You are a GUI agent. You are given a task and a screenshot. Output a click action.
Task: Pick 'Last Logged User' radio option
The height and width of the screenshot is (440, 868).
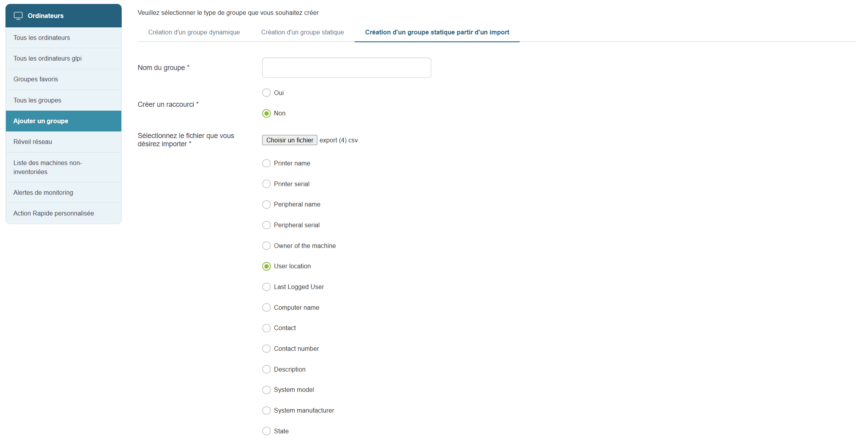click(267, 287)
